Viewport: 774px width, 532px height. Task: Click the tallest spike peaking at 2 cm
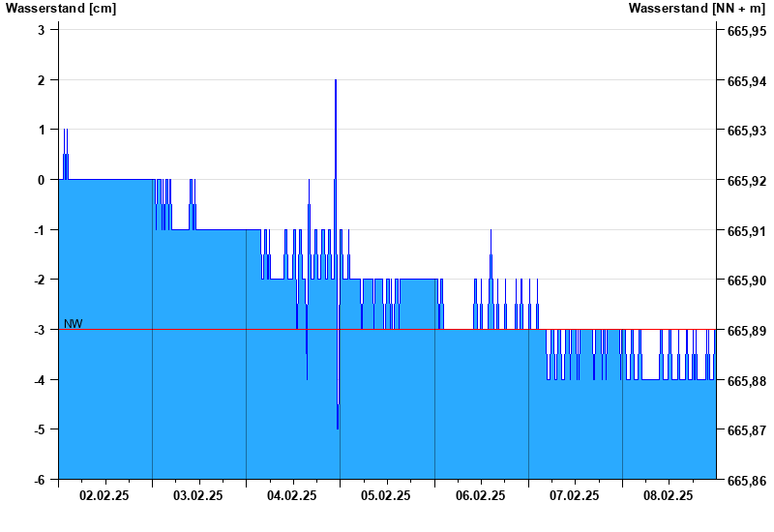336,130
